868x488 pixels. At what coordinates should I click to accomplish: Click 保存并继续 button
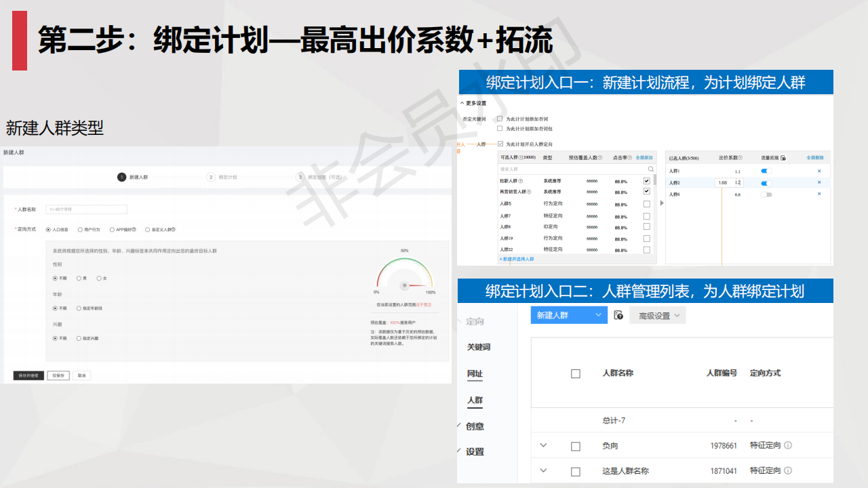28,375
